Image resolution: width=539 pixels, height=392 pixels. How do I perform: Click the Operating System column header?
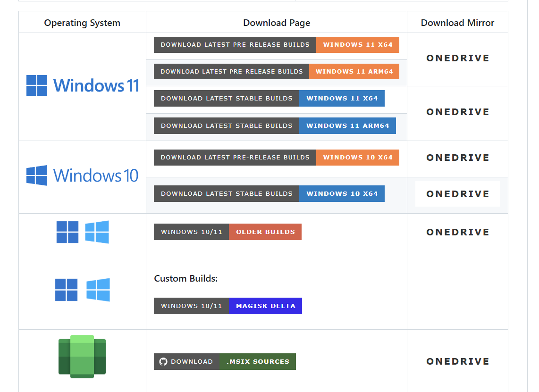tap(82, 22)
